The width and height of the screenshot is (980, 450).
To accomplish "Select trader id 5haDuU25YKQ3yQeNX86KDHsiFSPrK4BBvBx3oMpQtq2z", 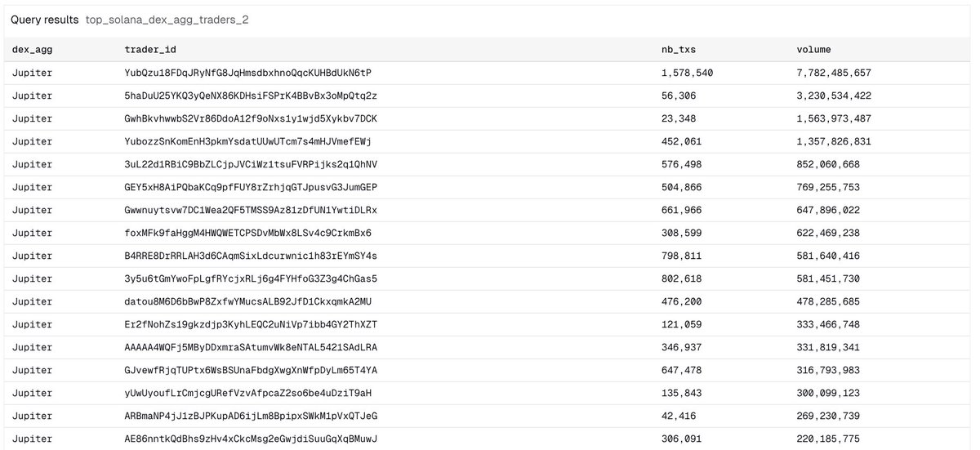I will click(x=251, y=96).
